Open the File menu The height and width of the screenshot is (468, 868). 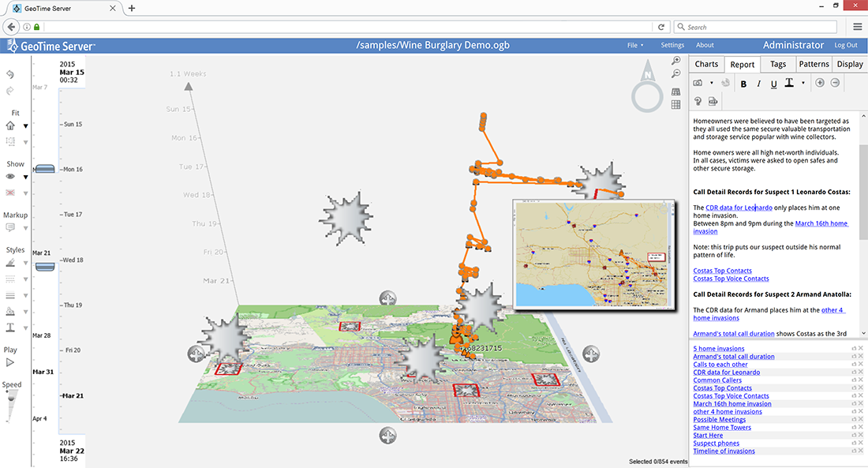pos(635,46)
